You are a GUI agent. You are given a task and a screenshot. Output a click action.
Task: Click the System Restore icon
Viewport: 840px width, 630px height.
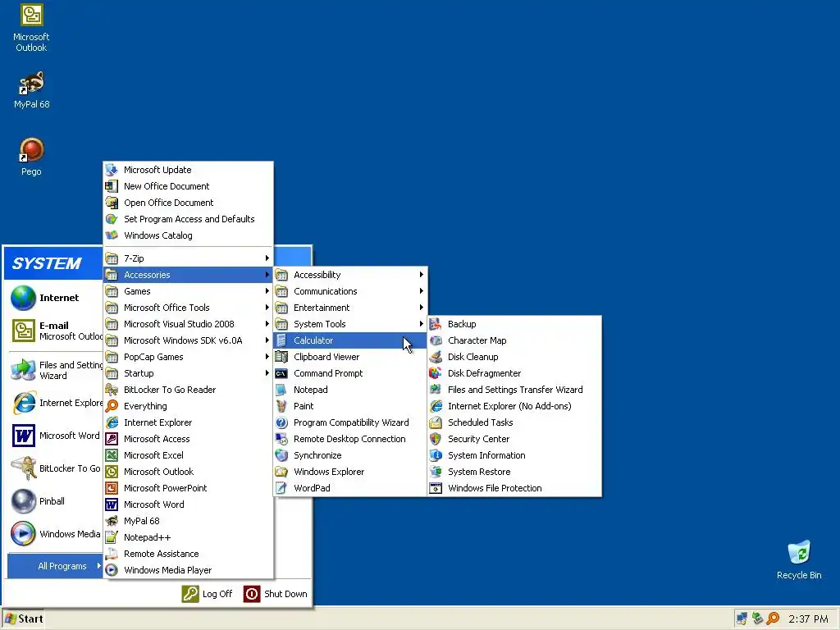point(436,472)
